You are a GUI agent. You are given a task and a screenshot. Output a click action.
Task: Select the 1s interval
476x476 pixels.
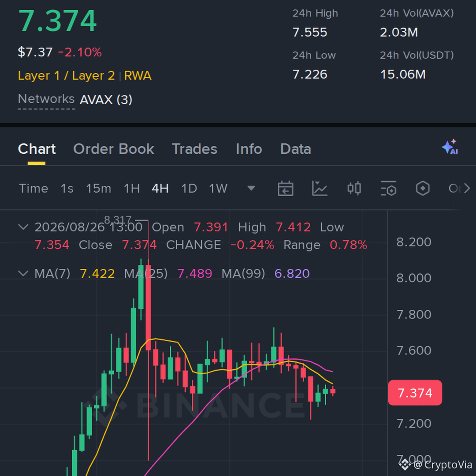coord(67,189)
